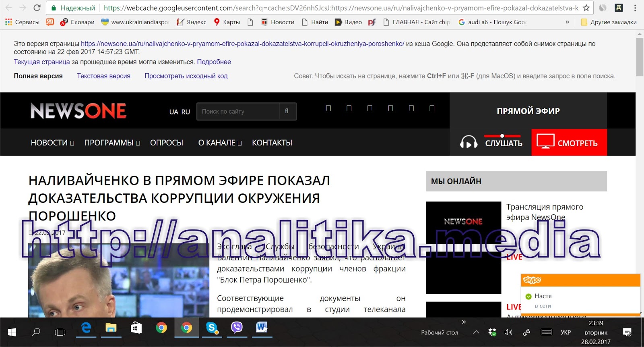Submit the site search with the magnifier button
The height and width of the screenshot is (347, 644).
click(x=287, y=111)
